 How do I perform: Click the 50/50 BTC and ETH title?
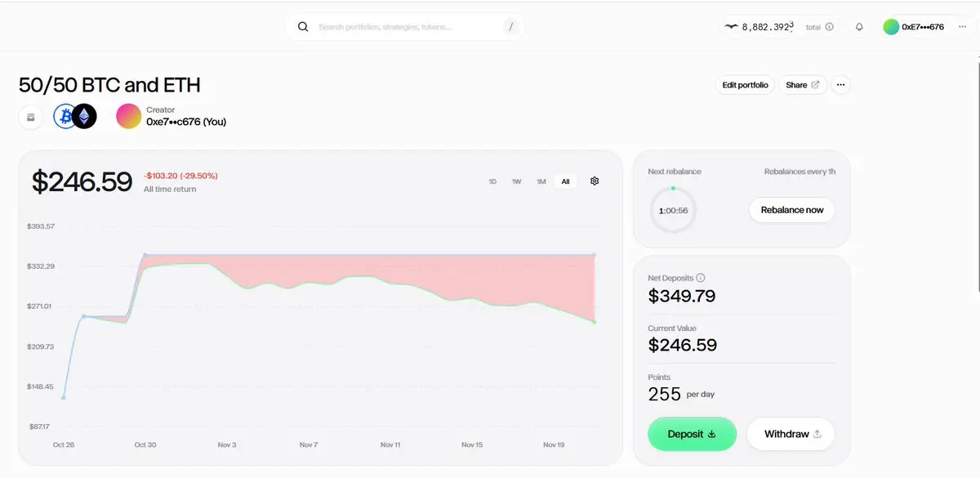coord(109,85)
